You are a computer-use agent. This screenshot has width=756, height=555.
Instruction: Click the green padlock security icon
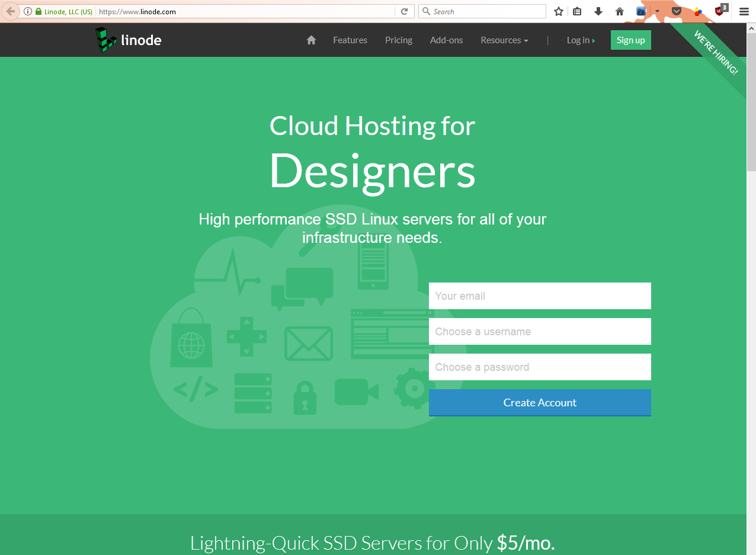click(39, 11)
